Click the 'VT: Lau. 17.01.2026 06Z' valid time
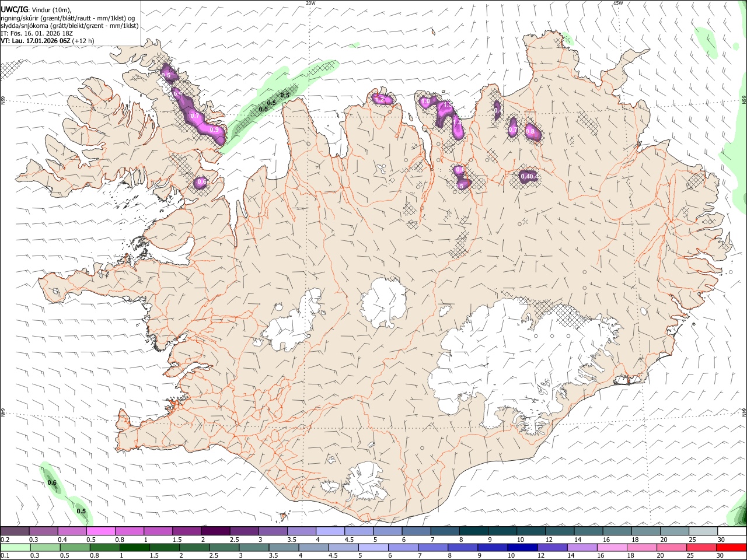 (36, 41)
